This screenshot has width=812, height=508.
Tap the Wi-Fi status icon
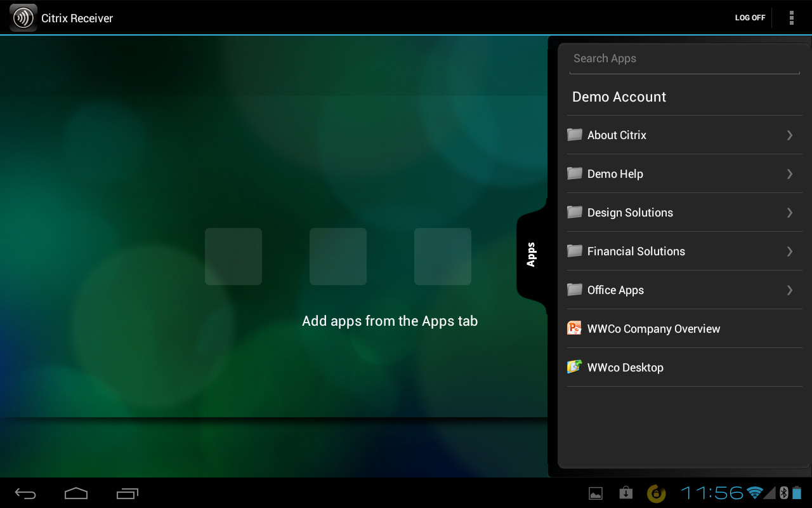pos(755,493)
